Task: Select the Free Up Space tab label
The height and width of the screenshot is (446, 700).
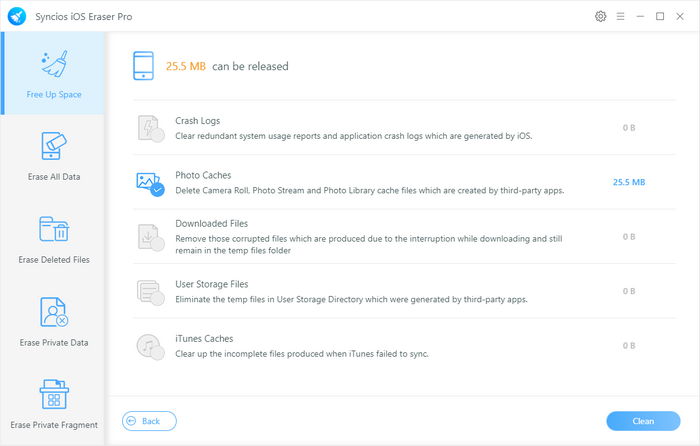Action: tap(54, 94)
